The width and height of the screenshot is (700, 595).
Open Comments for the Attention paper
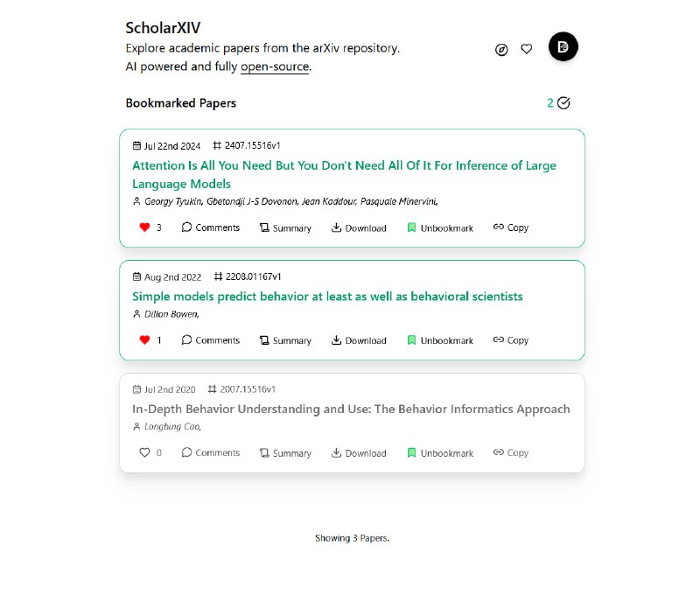[211, 227]
